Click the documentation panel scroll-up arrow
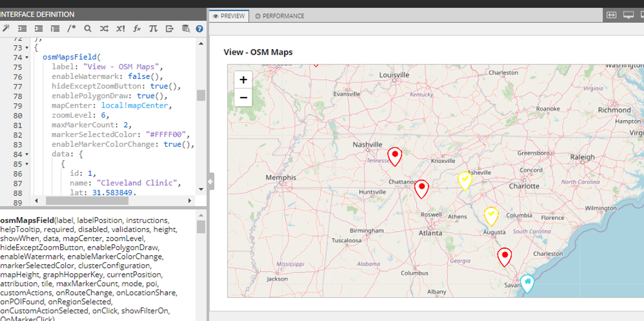Image resolution: width=644 pixels, height=321 pixels. [x=201, y=215]
